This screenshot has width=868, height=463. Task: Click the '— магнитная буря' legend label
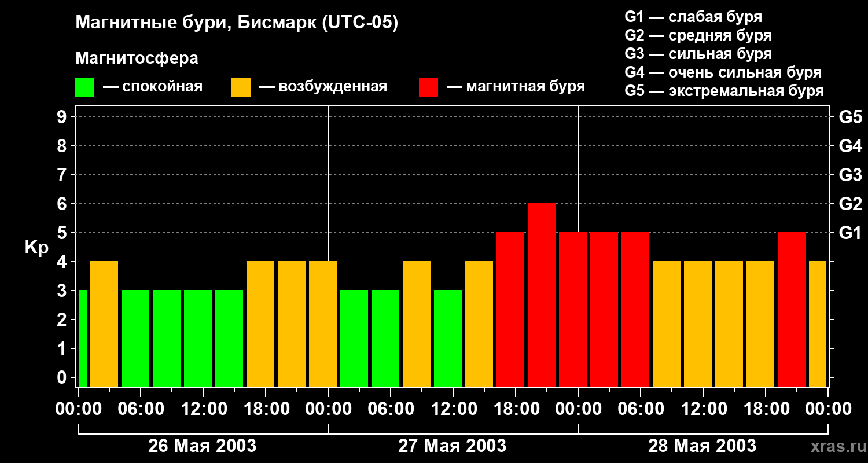pyautogui.click(x=516, y=87)
